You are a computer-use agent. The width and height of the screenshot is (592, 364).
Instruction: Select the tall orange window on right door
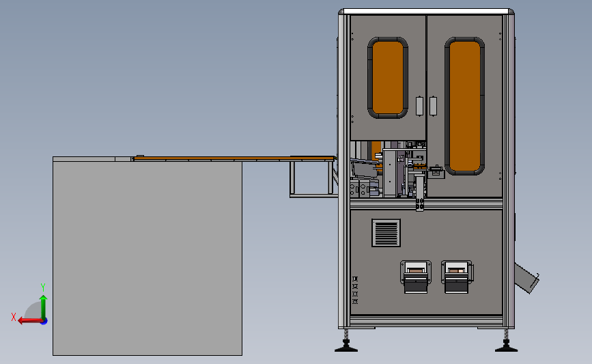click(x=465, y=106)
